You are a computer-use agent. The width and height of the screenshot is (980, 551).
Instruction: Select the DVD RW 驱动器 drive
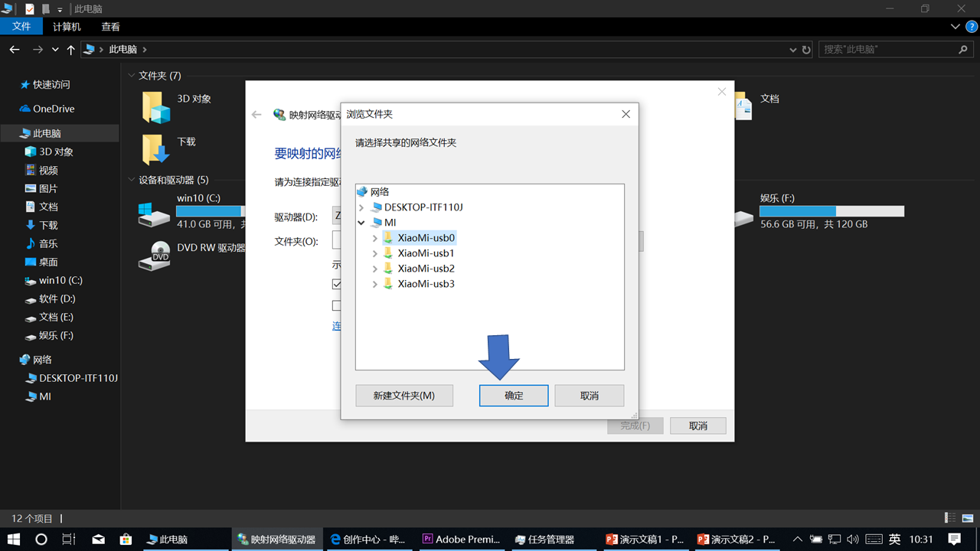coord(192,256)
